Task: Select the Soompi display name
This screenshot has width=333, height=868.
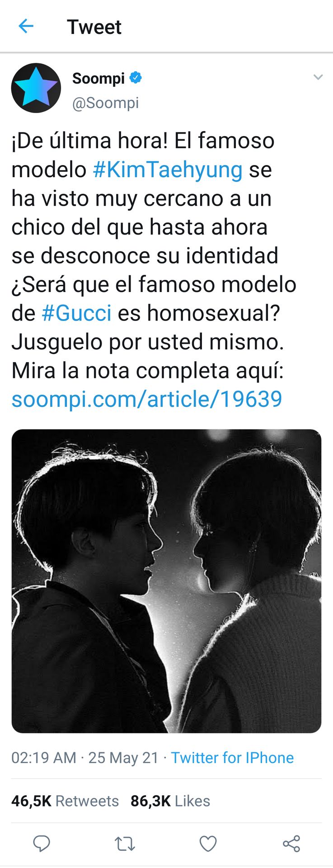Action: (x=98, y=78)
